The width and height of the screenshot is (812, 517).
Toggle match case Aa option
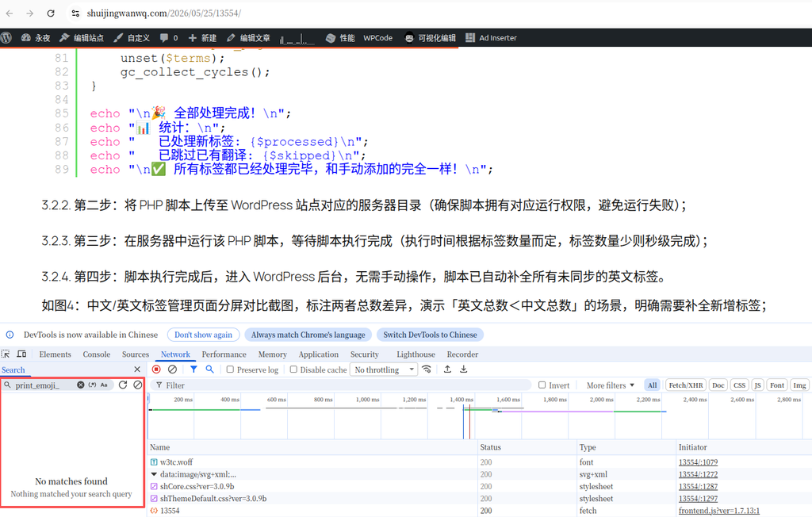pos(104,385)
